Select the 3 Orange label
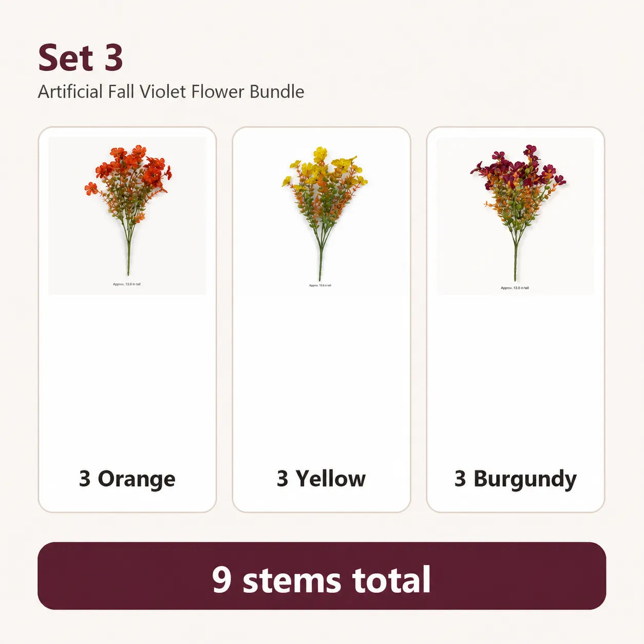The width and height of the screenshot is (644, 644). pos(127,479)
